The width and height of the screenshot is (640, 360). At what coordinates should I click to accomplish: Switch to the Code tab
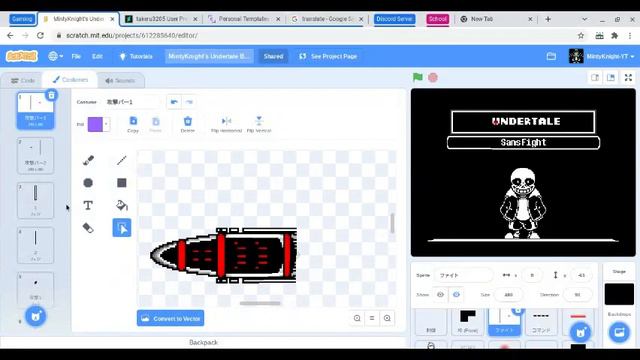[23, 80]
